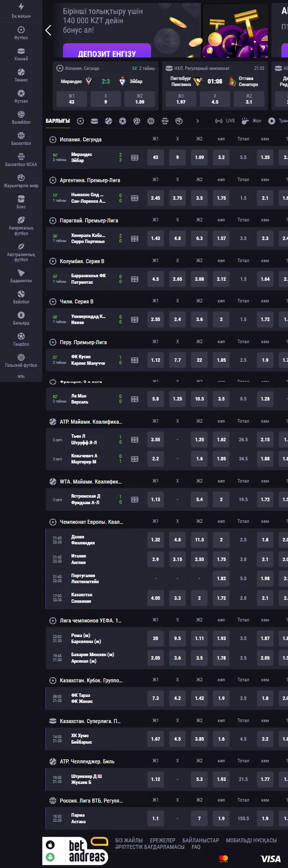
Task: Expand the Аргентина. Премьер-Лига league header
Action: [90, 180]
